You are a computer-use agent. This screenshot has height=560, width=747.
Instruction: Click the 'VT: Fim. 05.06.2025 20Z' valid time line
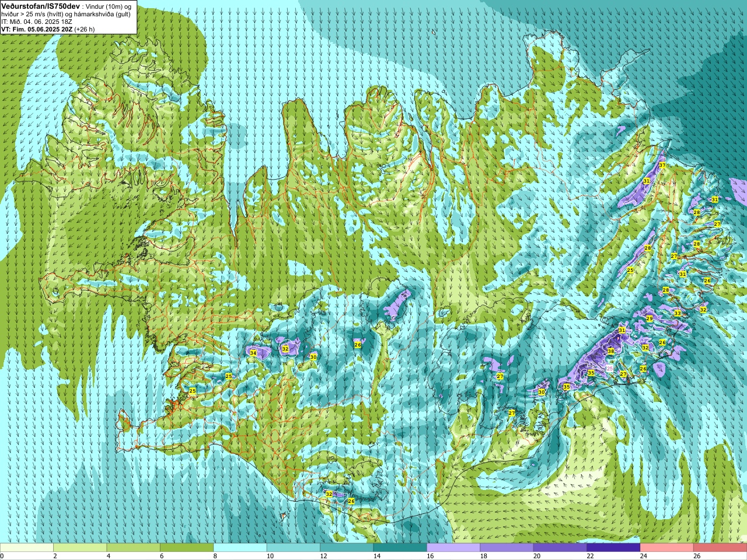37,29
